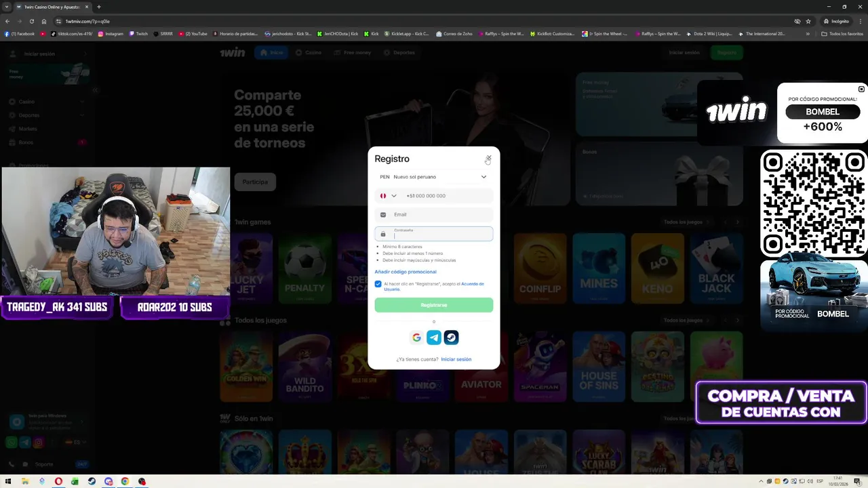Uncheck the Acuerdo de Usuario acceptance checkbox
The image size is (868, 488).
378,284
